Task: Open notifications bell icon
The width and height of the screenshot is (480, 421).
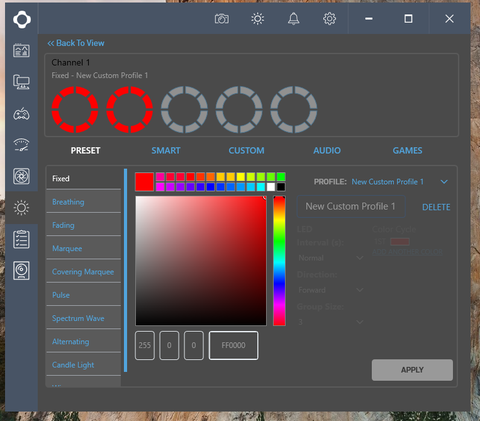Action: coord(293,19)
